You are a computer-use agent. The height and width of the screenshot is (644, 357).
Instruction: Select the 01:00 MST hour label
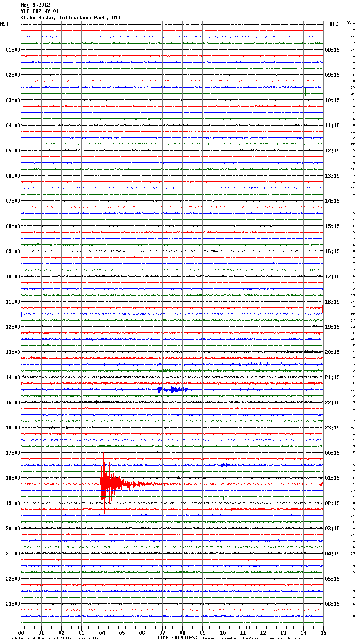(13, 50)
